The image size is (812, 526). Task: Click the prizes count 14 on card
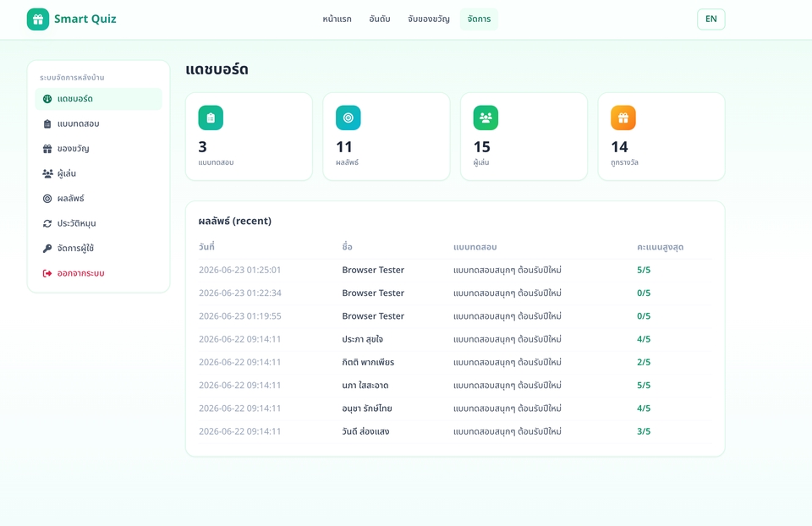click(x=619, y=147)
